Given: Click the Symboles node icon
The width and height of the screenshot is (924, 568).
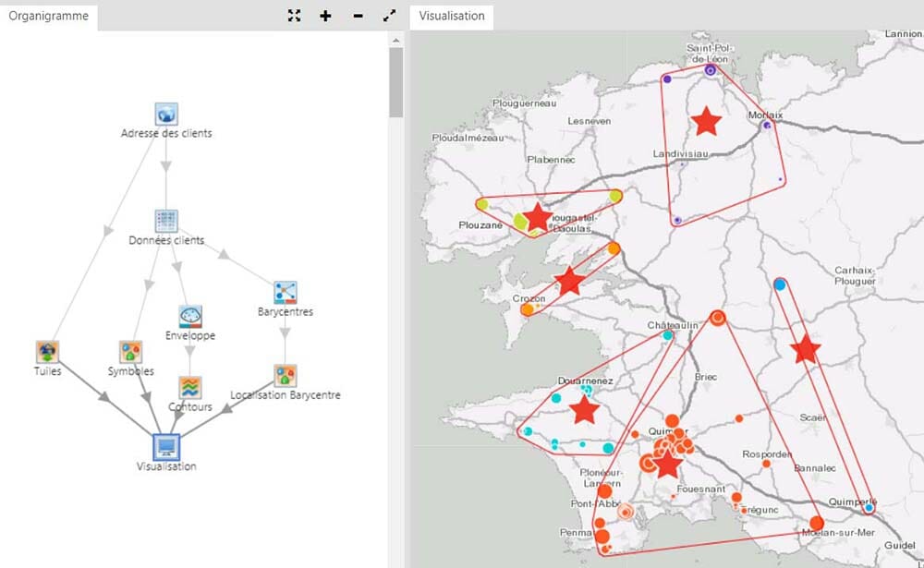Looking at the screenshot, I should click(130, 352).
